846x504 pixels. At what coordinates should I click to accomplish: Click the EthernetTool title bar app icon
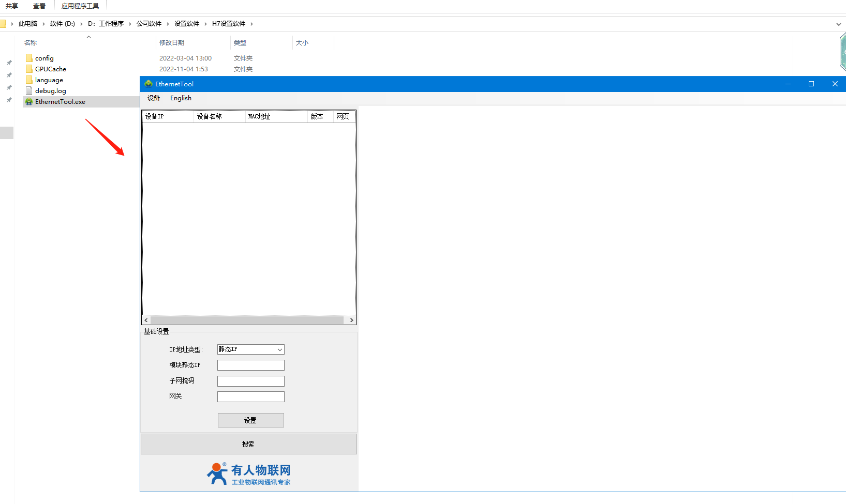click(149, 84)
